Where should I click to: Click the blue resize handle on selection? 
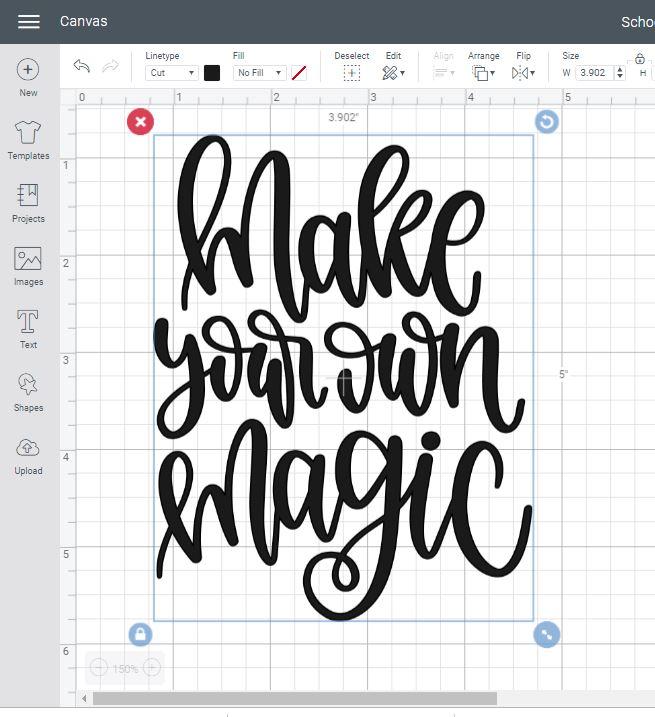(x=547, y=634)
